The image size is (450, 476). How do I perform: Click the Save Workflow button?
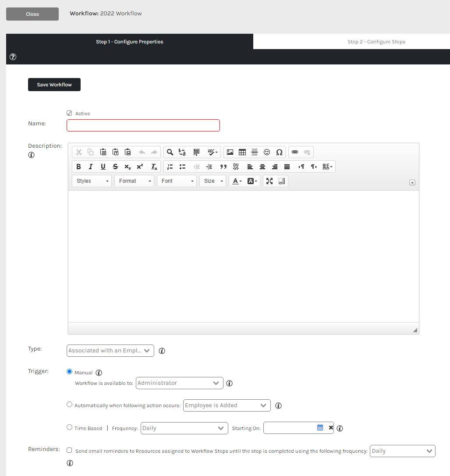54,85
